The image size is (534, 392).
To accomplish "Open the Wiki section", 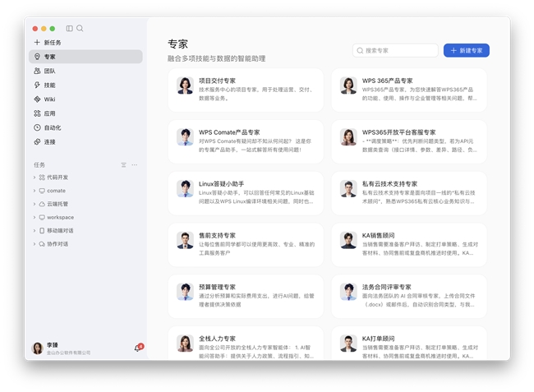I will [85, 99].
